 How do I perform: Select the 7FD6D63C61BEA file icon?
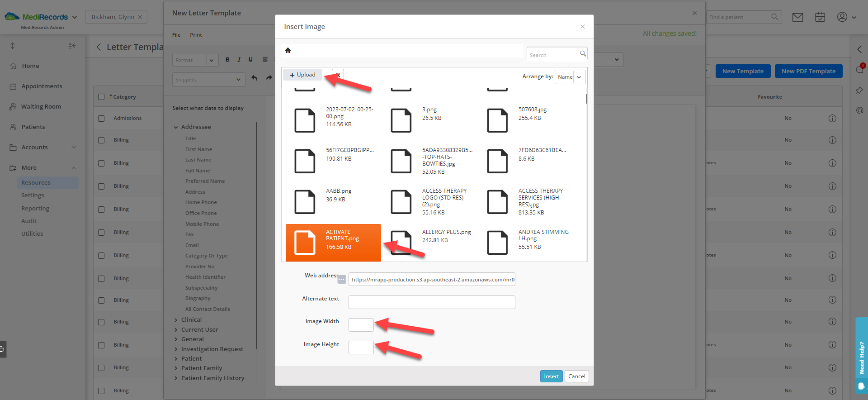(x=497, y=161)
